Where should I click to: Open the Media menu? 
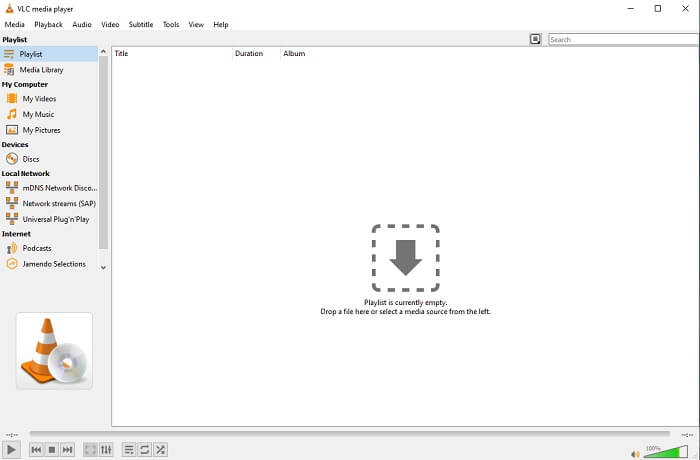[x=14, y=25]
